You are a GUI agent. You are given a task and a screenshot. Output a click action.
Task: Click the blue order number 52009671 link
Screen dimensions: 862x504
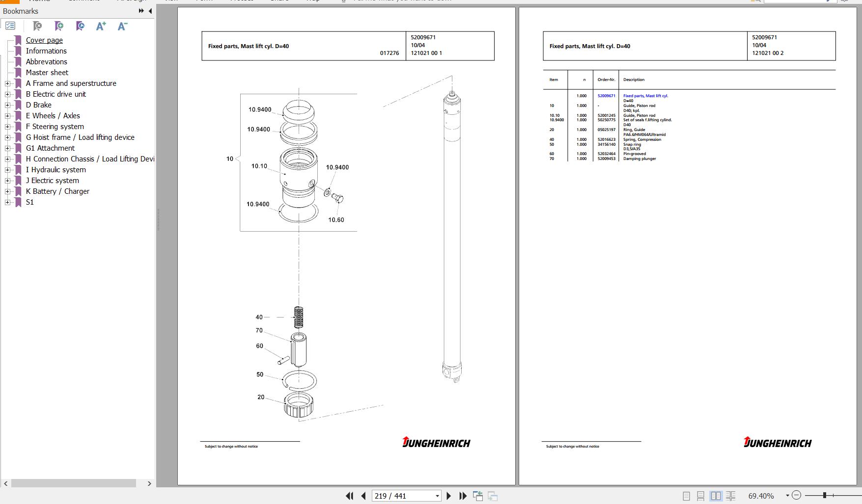606,96
